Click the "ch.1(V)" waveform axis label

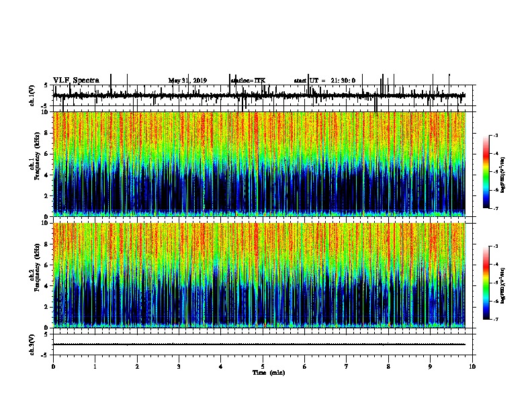[x=32, y=95]
